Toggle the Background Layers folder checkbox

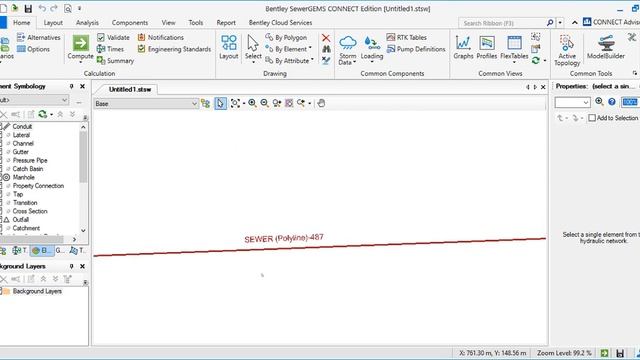(x=0, y=291)
